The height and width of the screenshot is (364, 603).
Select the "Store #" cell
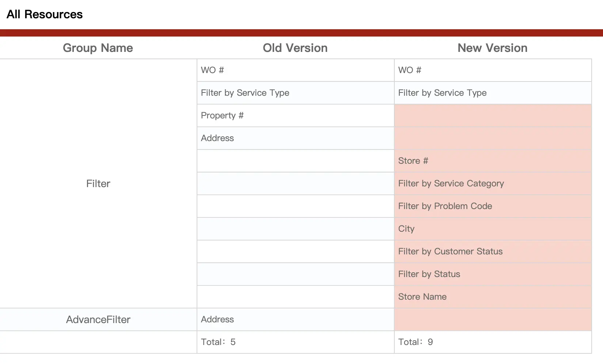(x=493, y=161)
